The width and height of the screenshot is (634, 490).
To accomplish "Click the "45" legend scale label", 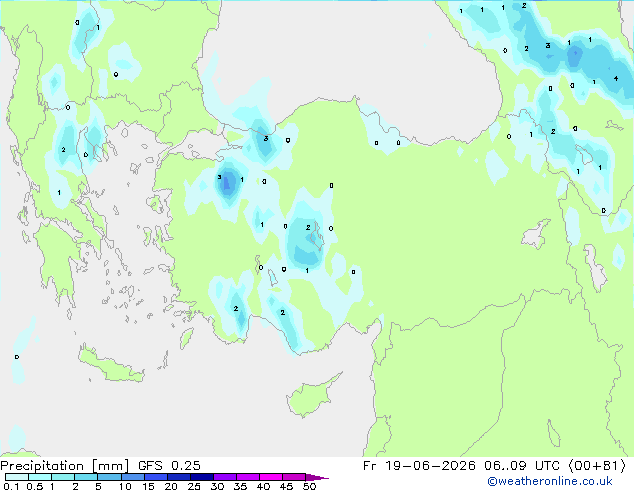I will (286, 486).
